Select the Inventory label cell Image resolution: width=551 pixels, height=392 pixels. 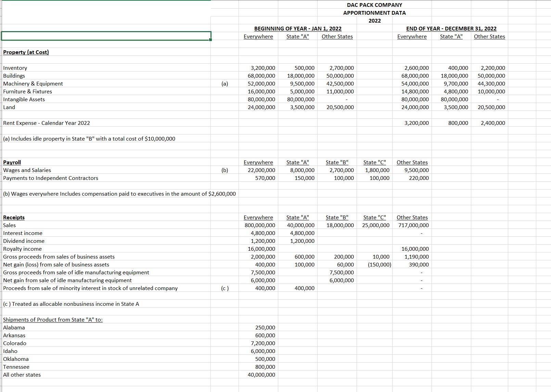coord(14,68)
